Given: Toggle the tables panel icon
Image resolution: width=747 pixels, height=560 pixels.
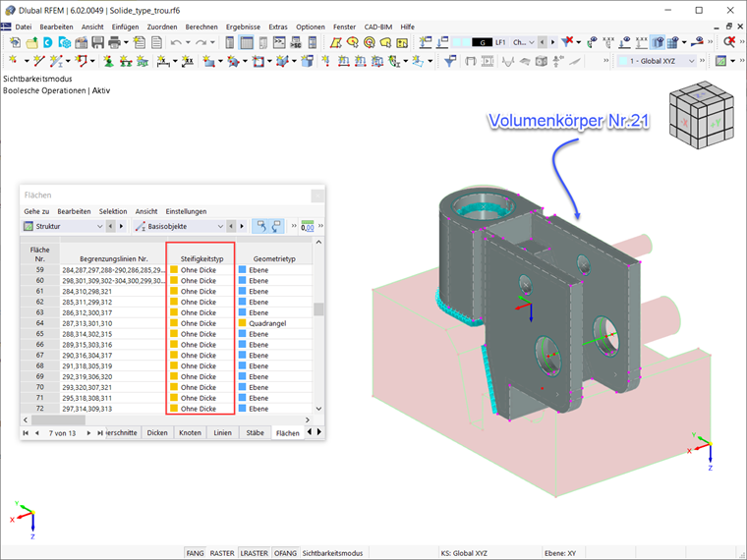Looking at the screenshot, I should coord(247,42).
